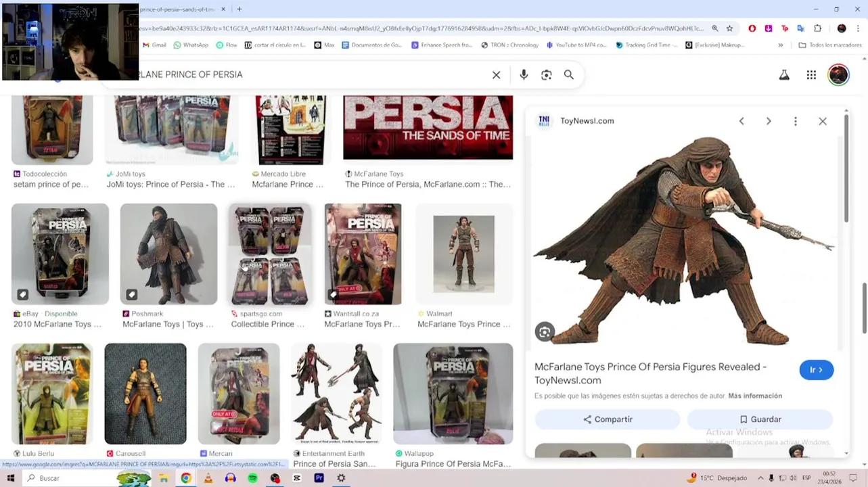868x487 pixels.
Task: Show hidden system tray icons chevron
Action: pyautogui.click(x=760, y=478)
